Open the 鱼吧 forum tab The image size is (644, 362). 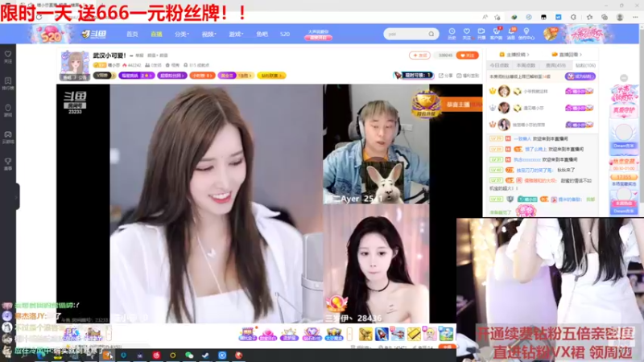coord(262,34)
